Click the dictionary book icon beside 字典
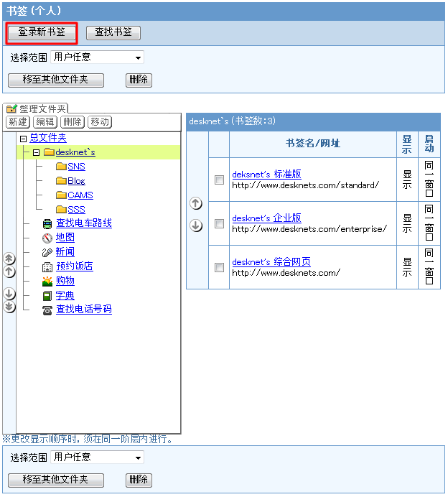Viewport: 448px width, 497px height. (x=47, y=295)
